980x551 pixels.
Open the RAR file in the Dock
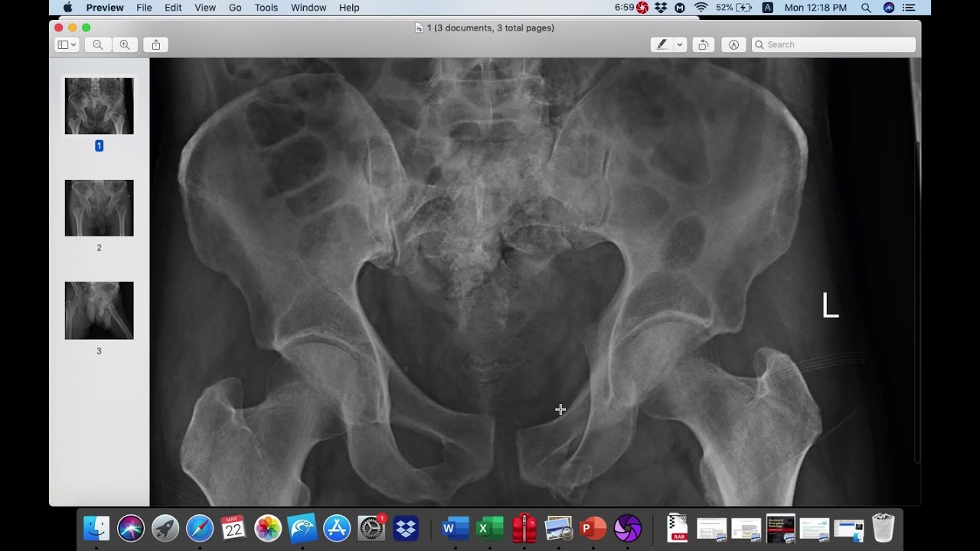677,528
